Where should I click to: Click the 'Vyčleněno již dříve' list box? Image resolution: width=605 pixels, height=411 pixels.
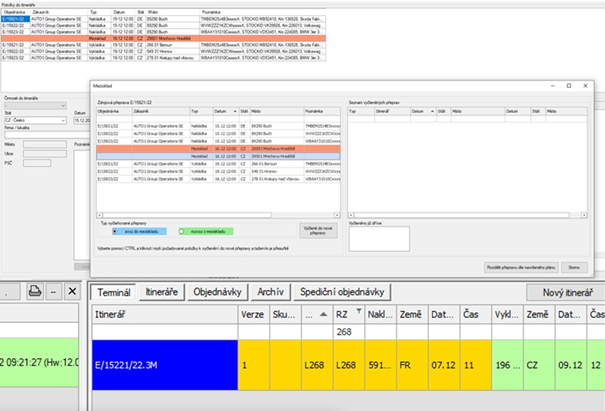coord(379,239)
